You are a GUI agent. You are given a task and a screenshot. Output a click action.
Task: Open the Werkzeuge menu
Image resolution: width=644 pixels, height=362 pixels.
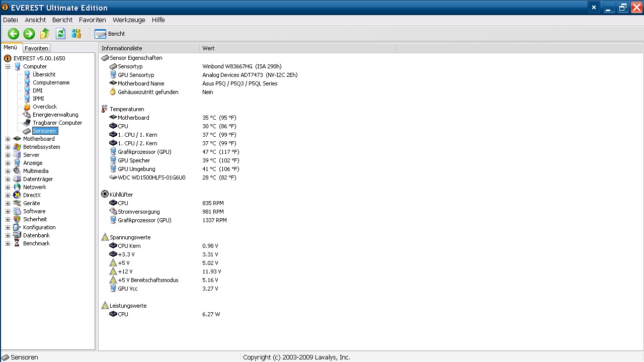point(129,20)
